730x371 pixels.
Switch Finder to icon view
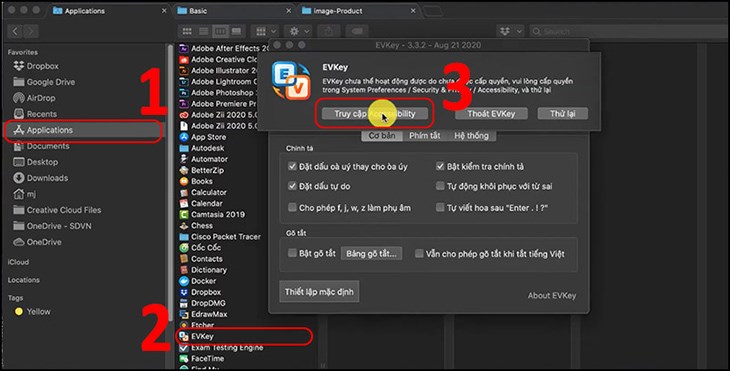click(x=187, y=31)
